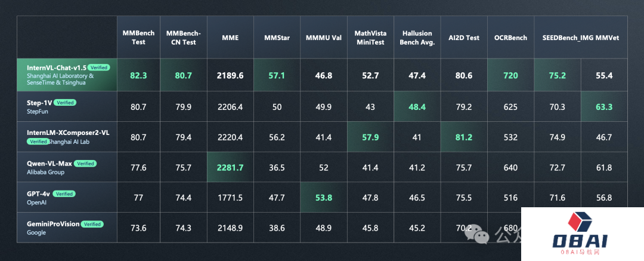Click the Verified badge beside Qwen-VL-Max
This screenshot has height=261, width=644.
point(86,163)
